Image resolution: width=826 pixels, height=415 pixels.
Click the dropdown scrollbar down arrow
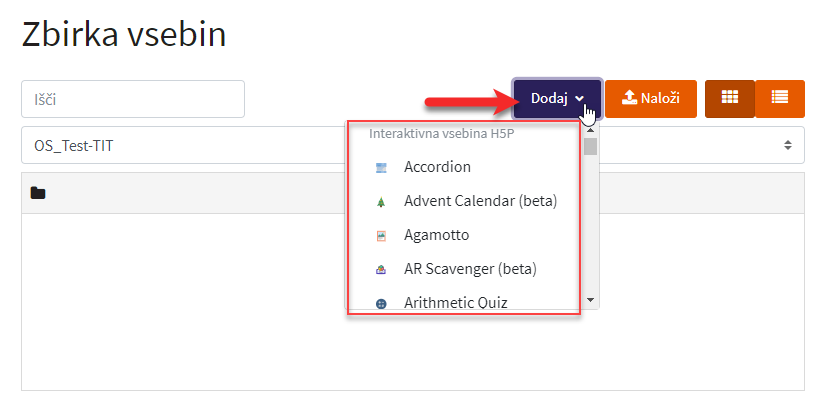[591, 300]
